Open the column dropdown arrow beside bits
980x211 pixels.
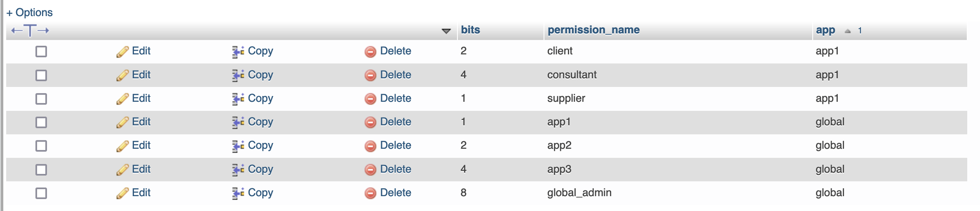pos(446,31)
